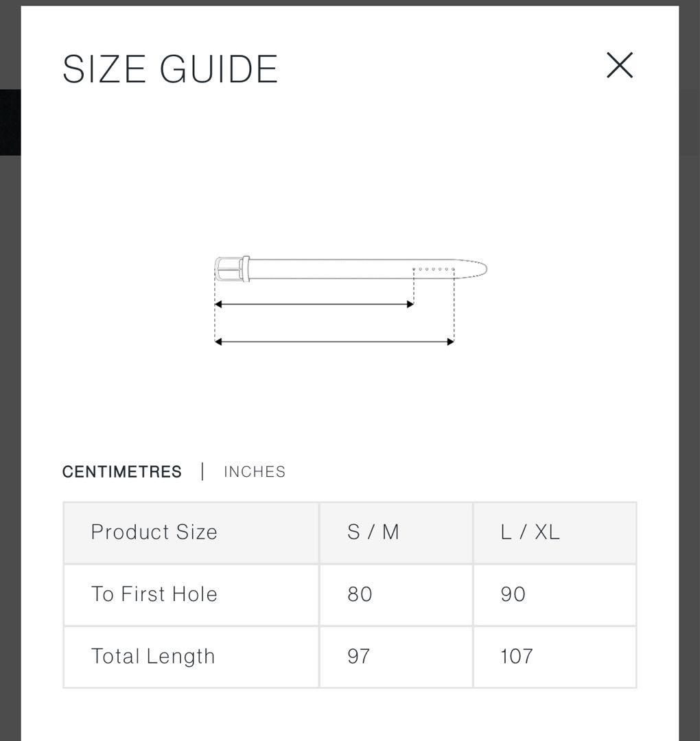
Task: Click the 80 value cell
Action: tap(360, 594)
